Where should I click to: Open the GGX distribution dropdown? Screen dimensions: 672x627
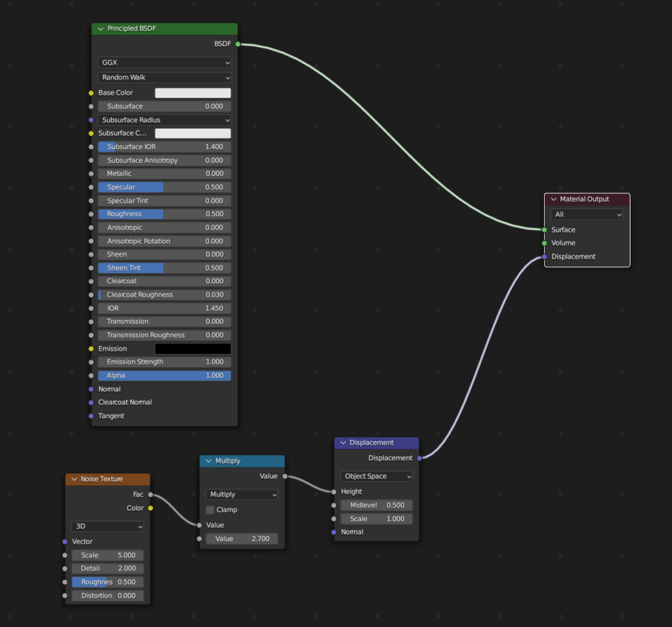pos(164,63)
